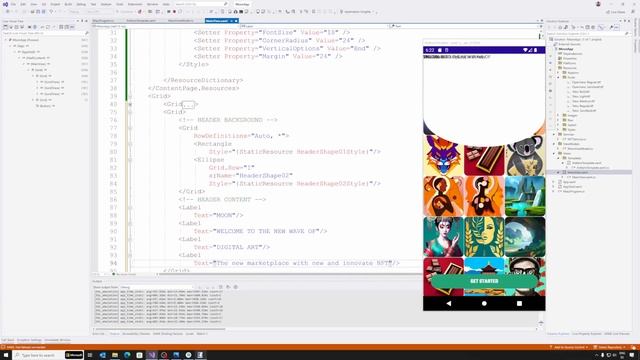Switch to Visual Studio on the taskbar
This screenshot has height=360, width=640.
click(151, 355)
